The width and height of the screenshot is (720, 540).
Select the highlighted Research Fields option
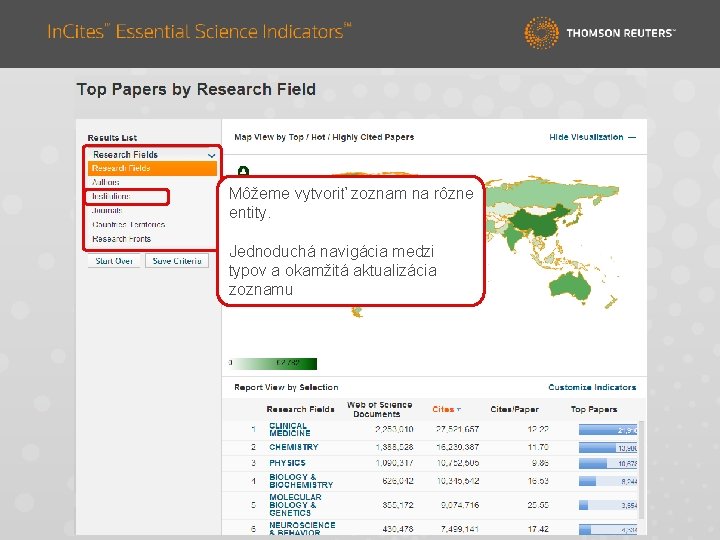[152, 169]
